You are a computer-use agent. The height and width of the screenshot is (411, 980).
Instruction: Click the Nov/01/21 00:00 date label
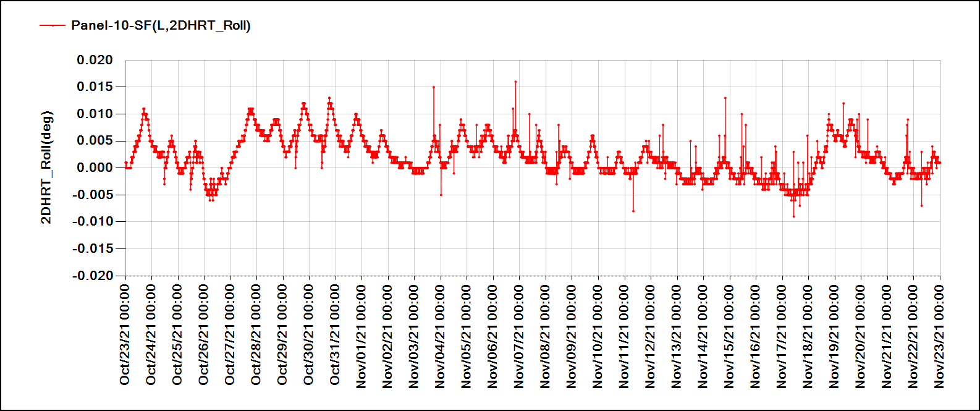click(361, 335)
